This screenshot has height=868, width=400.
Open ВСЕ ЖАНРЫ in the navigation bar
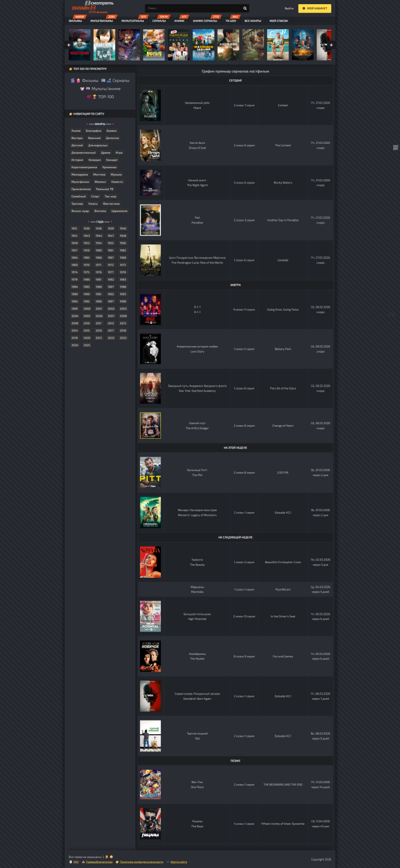tap(253, 21)
